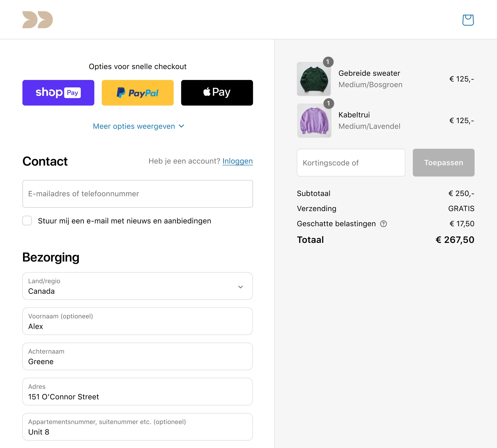Click the store logo in header

click(x=38, y=20)
